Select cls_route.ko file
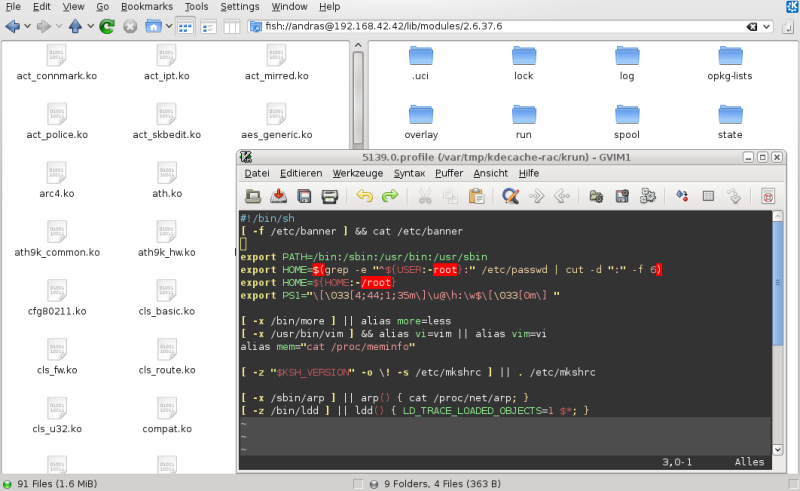The height and width of the screenshot is (491, 800). (x=167, y=357)
